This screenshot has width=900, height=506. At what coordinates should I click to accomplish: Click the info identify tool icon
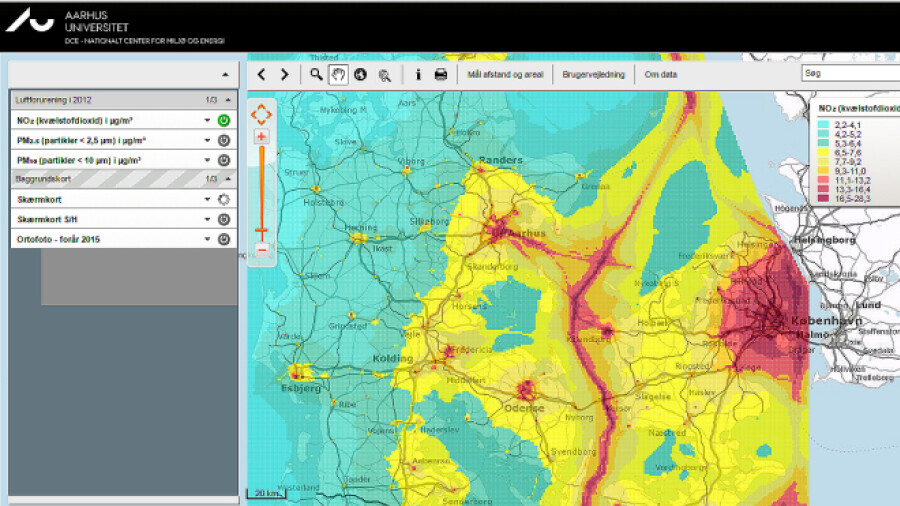point(418,74)
